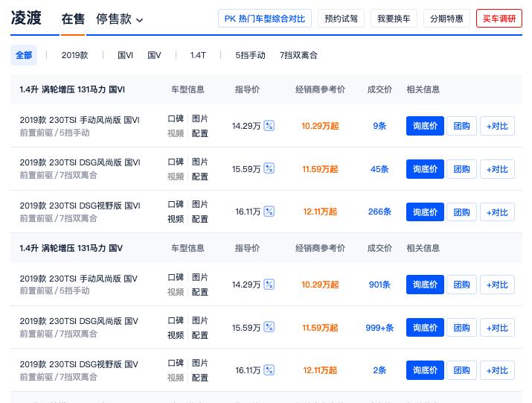View 9条 transaction prices for 手动风尚版 国VI

(x=379, y=126)
